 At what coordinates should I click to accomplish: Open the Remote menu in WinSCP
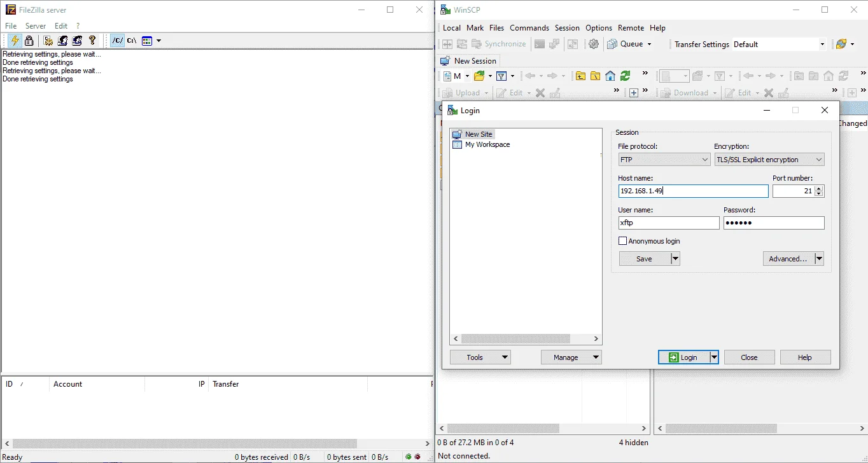pos(631,28)
